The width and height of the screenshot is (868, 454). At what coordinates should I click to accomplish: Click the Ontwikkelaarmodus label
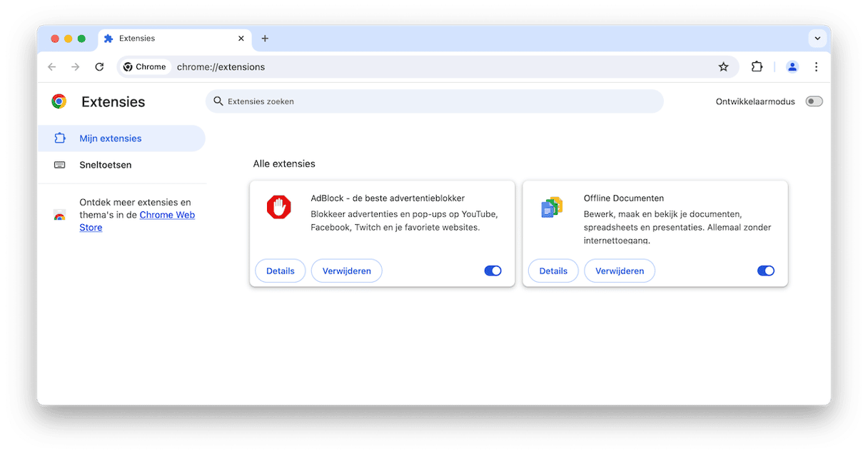point(755,101)
